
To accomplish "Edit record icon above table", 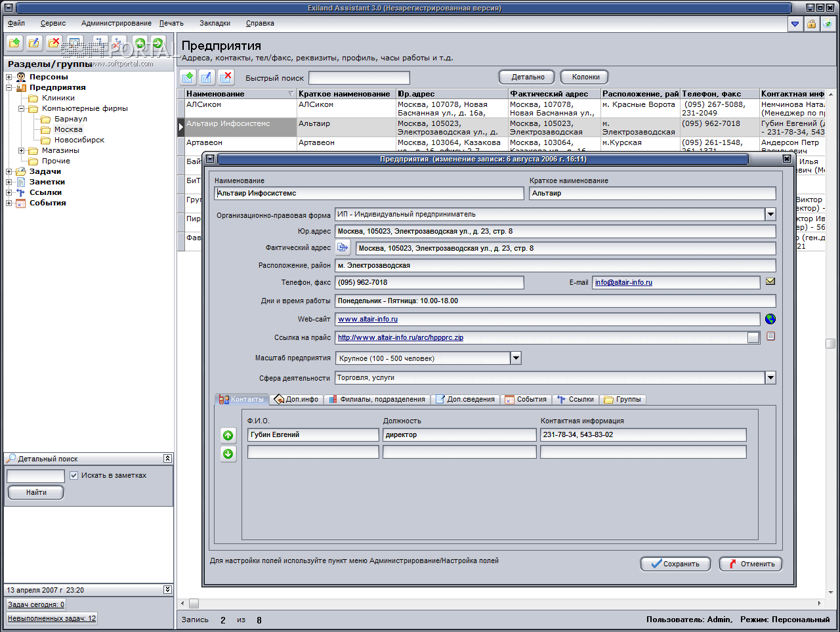I will 207,77.
